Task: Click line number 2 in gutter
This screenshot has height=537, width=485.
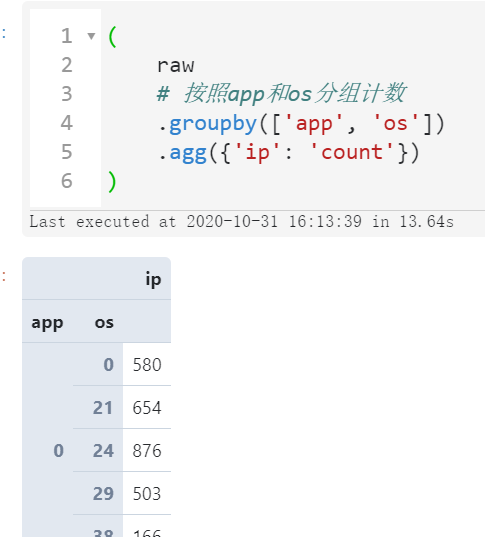Action: pos(67,65)
